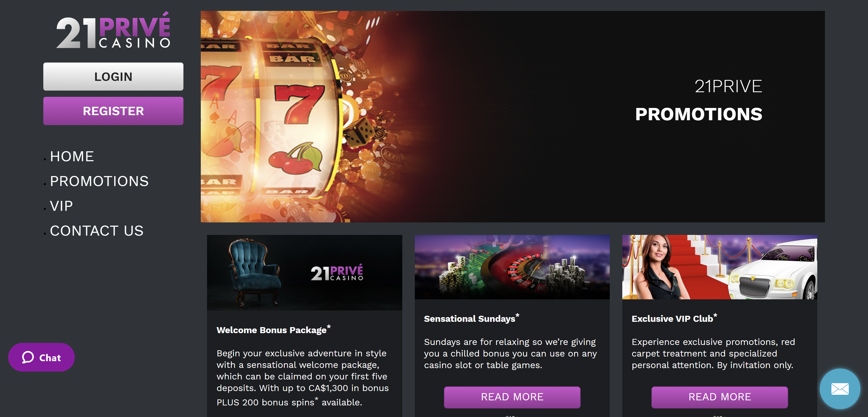Viewport: 868px width, 417px height.
Task: Click the purple REGISTER button
Action: pos(113,111)
